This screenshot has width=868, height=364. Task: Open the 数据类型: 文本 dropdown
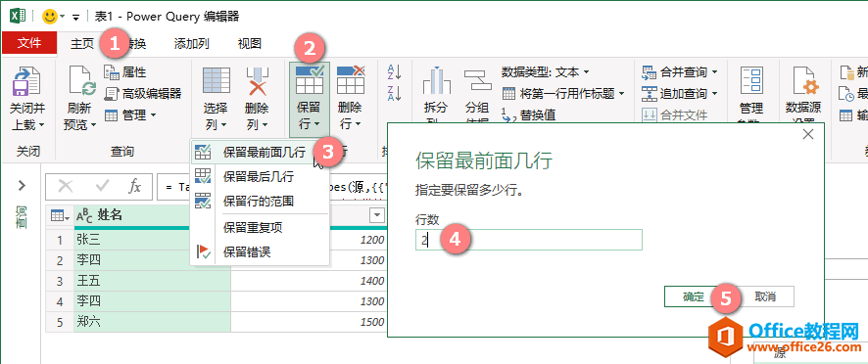click(x=546, y=71)
